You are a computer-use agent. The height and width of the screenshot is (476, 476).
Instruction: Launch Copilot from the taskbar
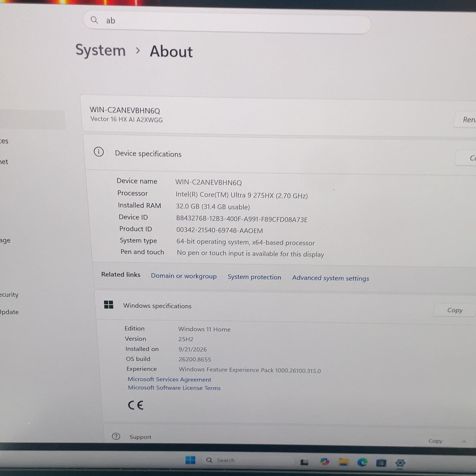(325, 462)
